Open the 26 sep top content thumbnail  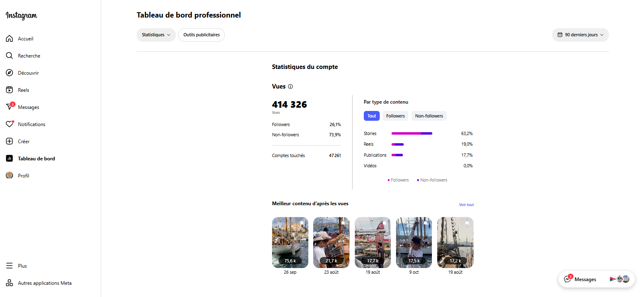(290, 242)
